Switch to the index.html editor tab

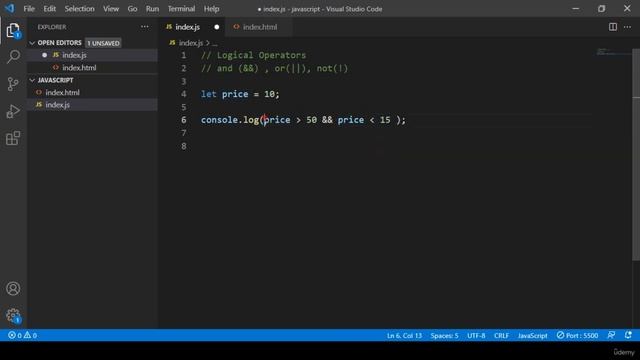coord(260,27)
